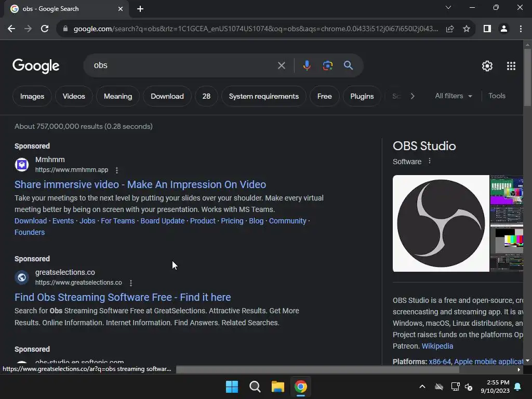Open a new browser tab

click(140, 9)
